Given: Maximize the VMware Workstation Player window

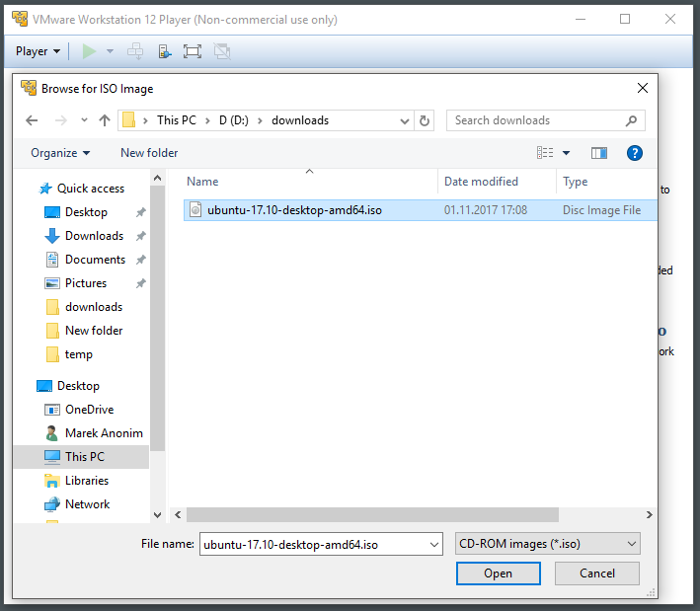Looking at the screenshot, I should [x=625, y=19].
